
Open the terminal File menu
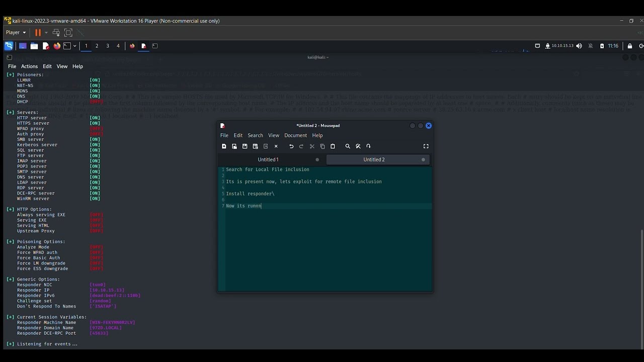pos(12,66)
